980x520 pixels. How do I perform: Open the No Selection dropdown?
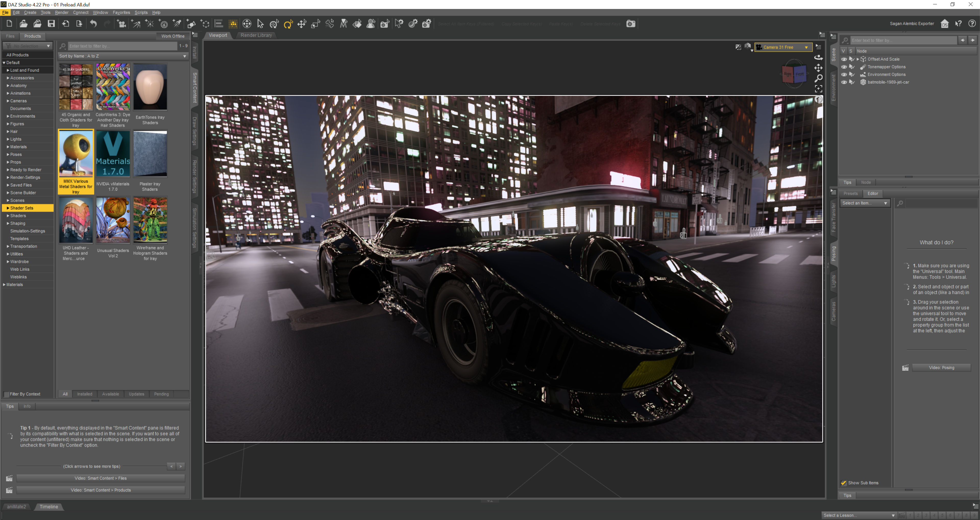click(27, 46)
